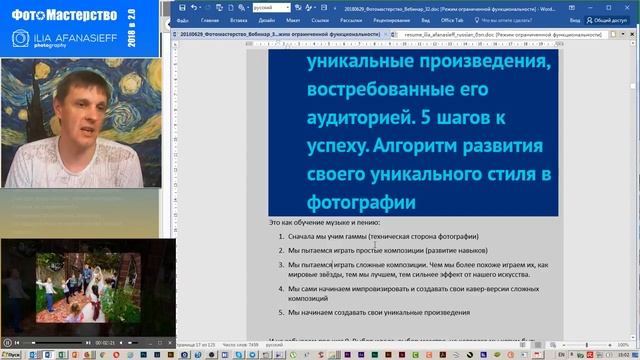Open the undo history dropdown arrow

[x=200, y=8]
